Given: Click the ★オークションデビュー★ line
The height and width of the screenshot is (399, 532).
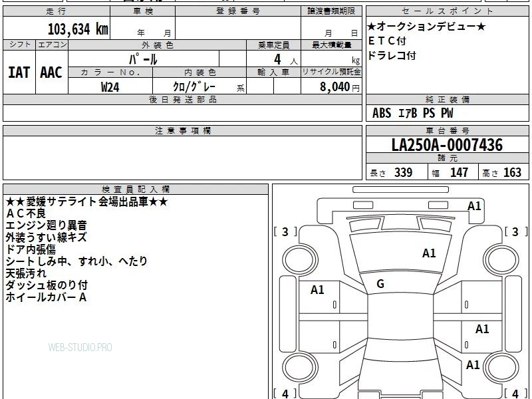Looking at the screenshot, I should tap(426, 26).
